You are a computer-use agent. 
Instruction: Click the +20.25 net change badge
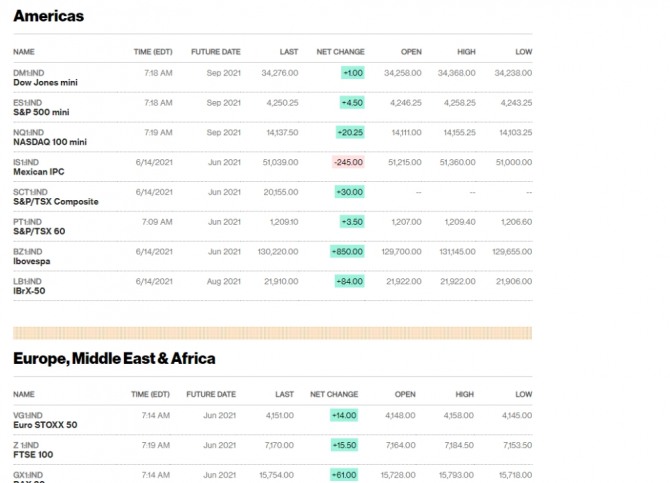(x=350, y=132)
